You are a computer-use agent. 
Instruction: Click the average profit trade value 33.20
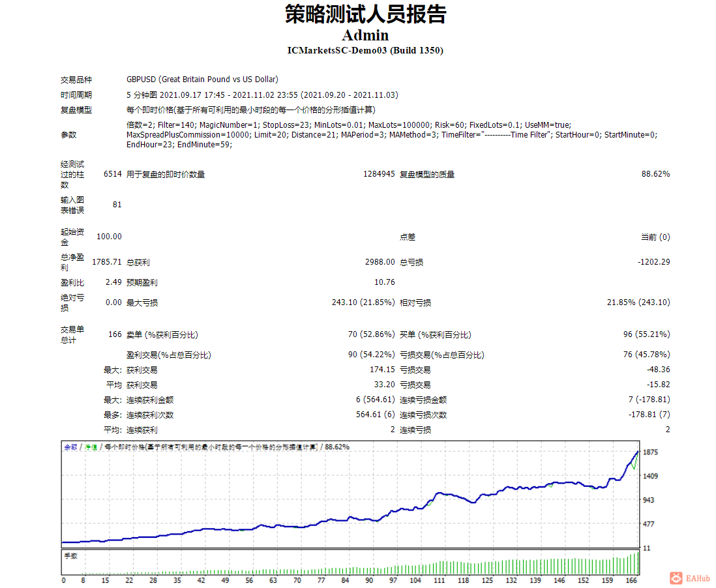pyautogui.click(x=385, y=385)
